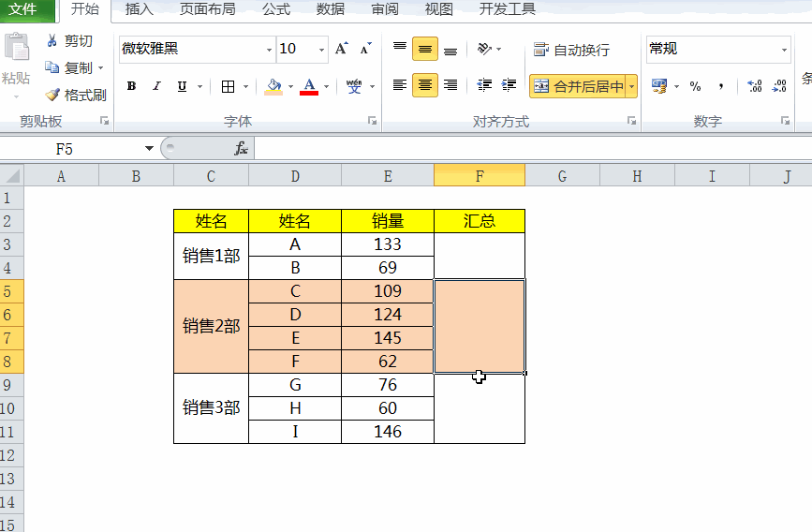Click the increase decimal icon
812x532 pixels.
[755, 86]
